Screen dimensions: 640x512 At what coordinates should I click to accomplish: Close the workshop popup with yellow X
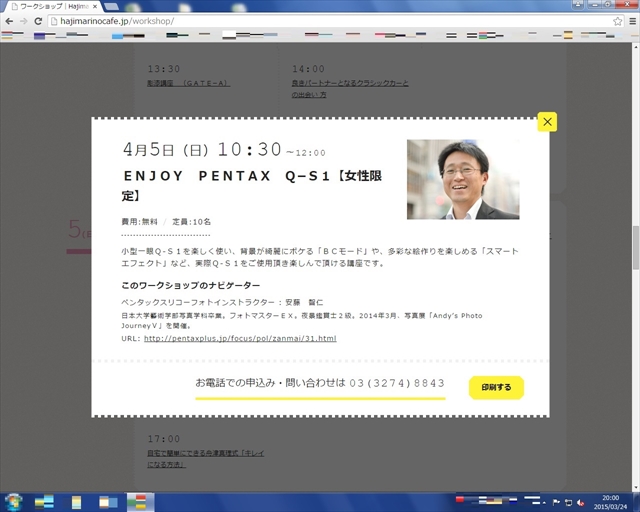[x=547, y=122]
